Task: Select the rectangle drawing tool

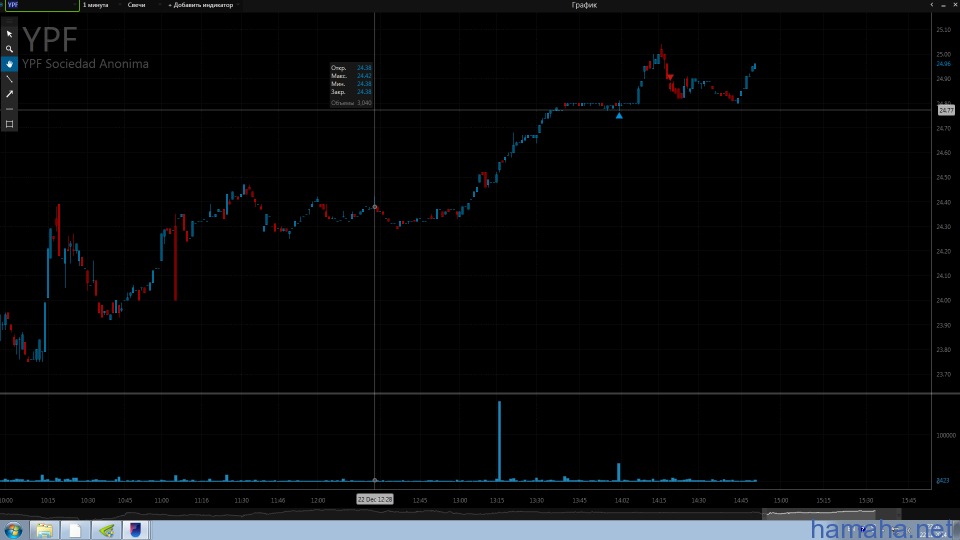Action: 9,124
